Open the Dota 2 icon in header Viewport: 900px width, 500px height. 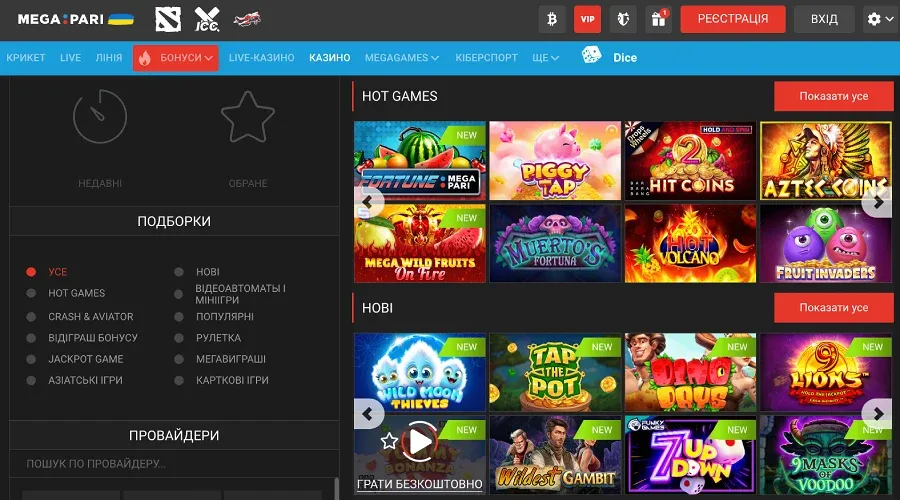pos(168,19)
